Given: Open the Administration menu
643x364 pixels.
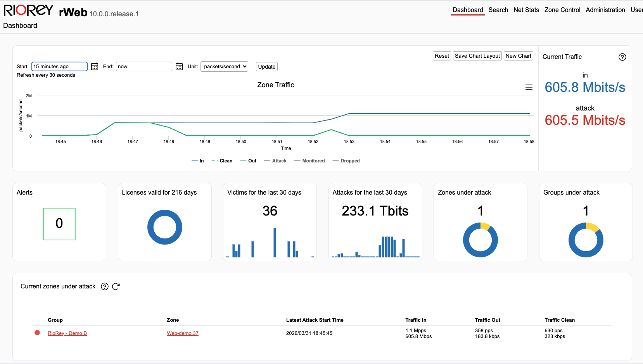Looking at the screenshot, I should (x=605, y=10).
